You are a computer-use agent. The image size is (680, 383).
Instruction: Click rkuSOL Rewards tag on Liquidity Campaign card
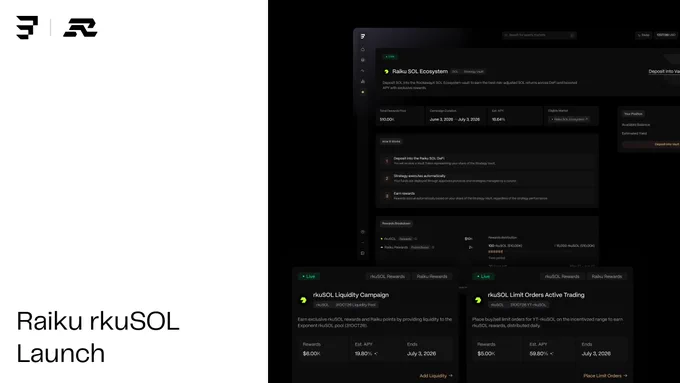coord(387,276)
